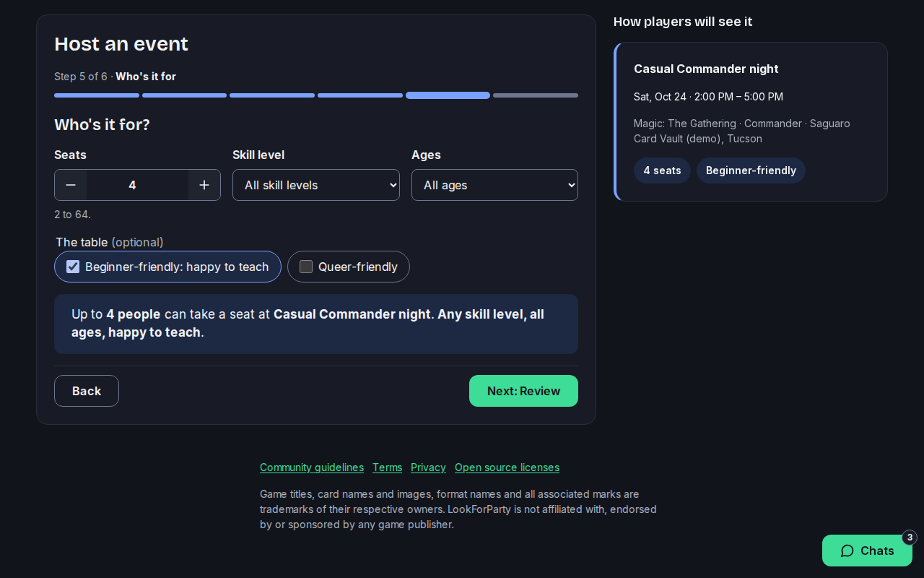Open Open source licenses link
Viewport: 924px width, 578px height.
pos(507,467)
